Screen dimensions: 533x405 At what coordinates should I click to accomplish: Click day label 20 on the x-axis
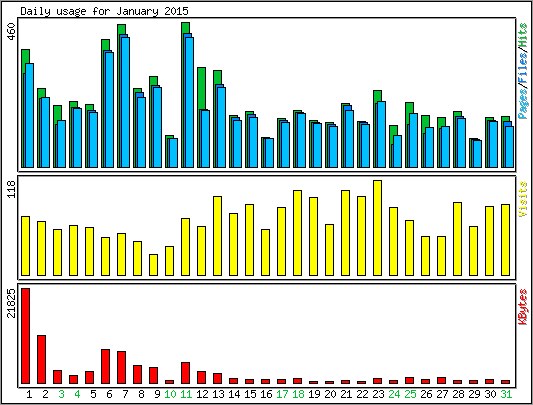coord(330,394)
